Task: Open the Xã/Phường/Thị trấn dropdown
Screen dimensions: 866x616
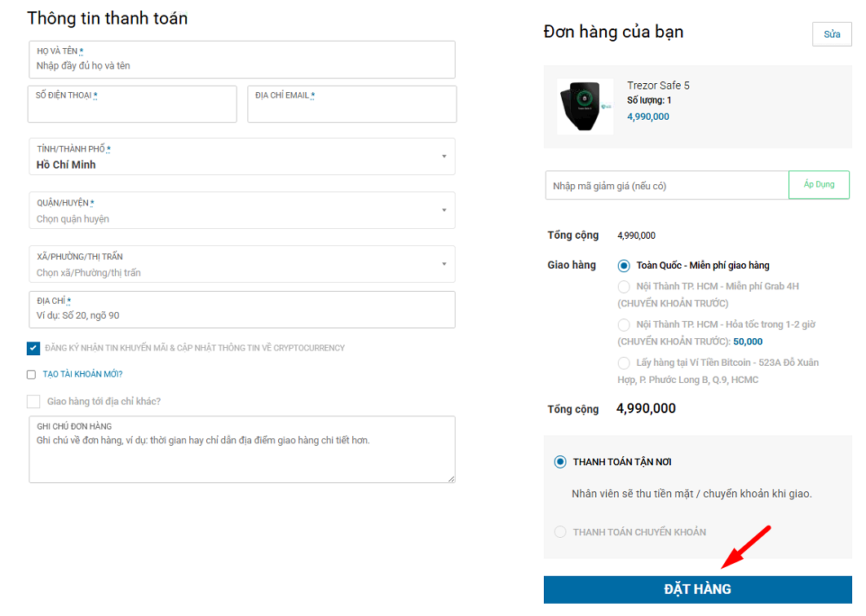Action: click(x=242, y=264)
